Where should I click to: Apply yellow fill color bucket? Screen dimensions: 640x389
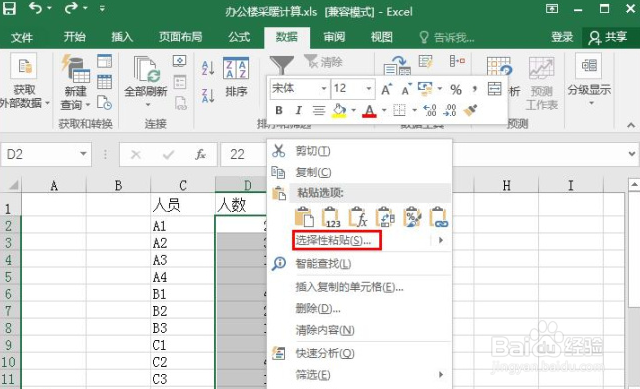tap(339, 110)
